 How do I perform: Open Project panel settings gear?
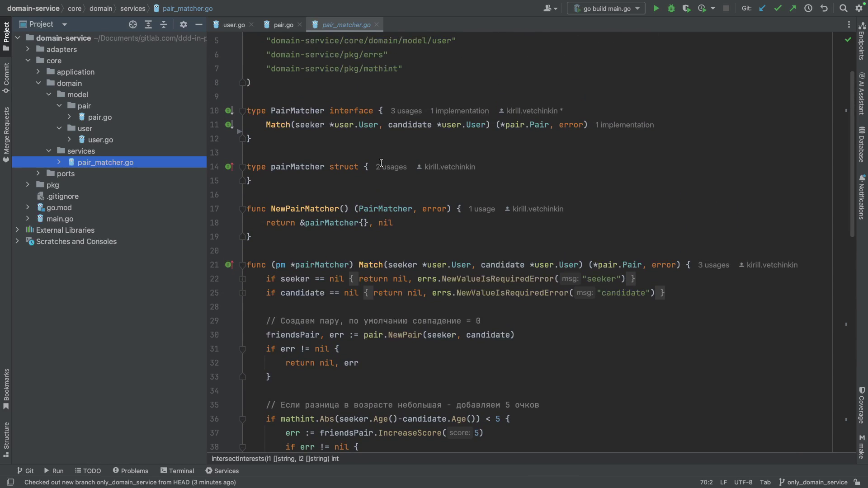(183, 24)
